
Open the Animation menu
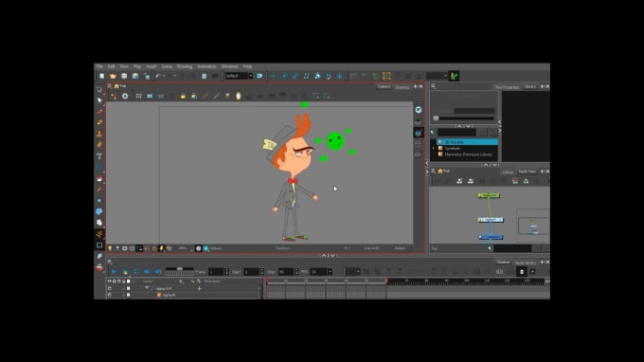pos(206,66)
